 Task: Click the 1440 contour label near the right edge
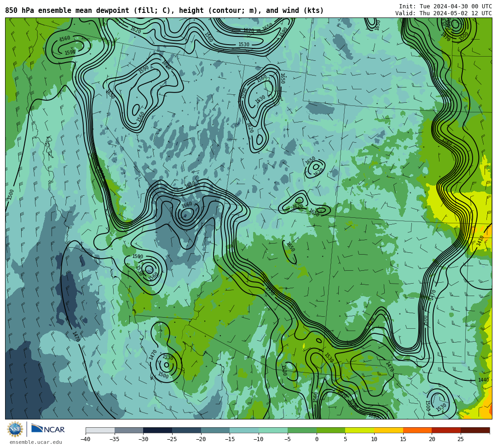tap(483, 380)
